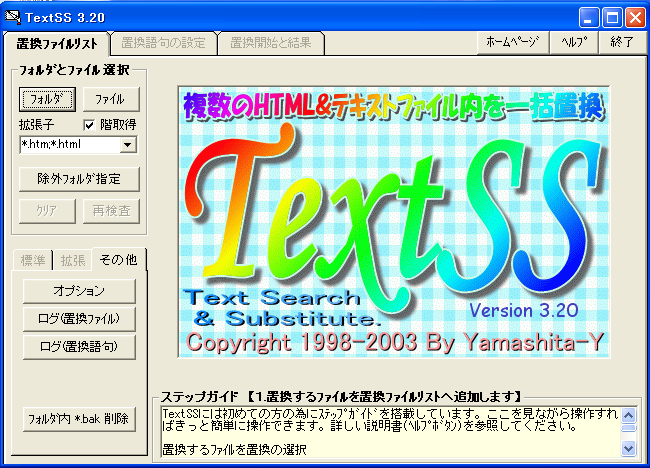Open the オプション settings button
The image size is (650, 468).
tap(79, 291)
